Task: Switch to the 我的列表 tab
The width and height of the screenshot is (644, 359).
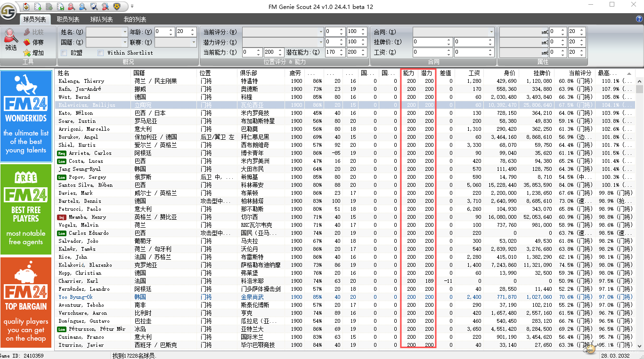Action: pyautogui.click(x=135, y=19)
